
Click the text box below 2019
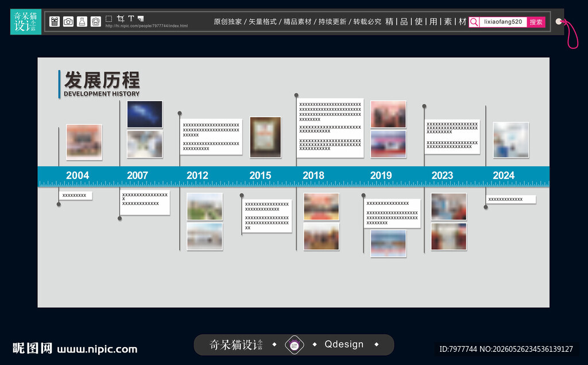(392, 213)
